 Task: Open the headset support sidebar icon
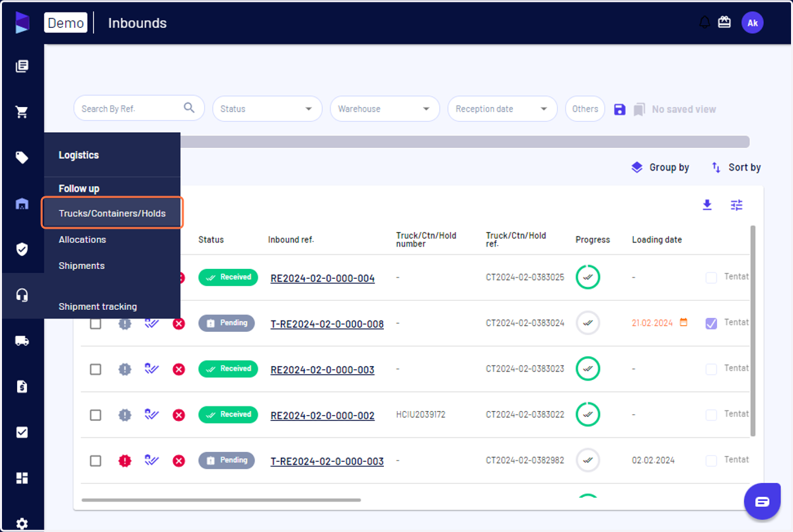pyautogui.click(x=22, y=295)
